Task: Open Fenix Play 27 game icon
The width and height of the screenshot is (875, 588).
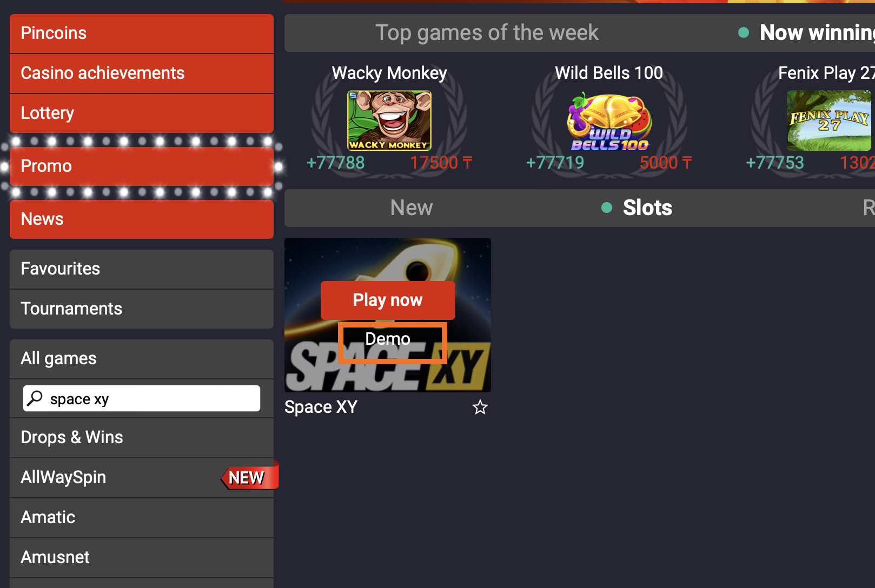Action: pos(830,121)
